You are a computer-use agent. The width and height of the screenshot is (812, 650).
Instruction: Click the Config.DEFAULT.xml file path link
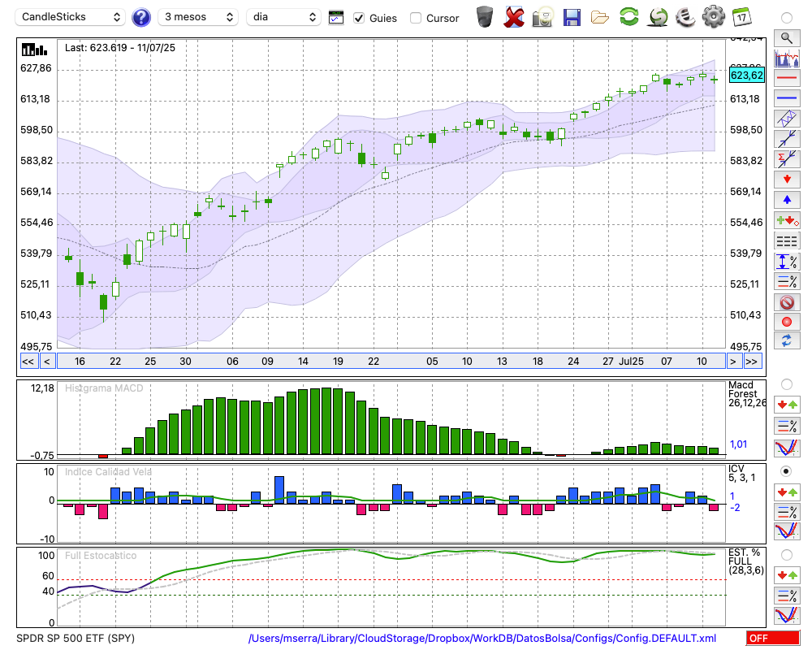click(x=482, y=638)
